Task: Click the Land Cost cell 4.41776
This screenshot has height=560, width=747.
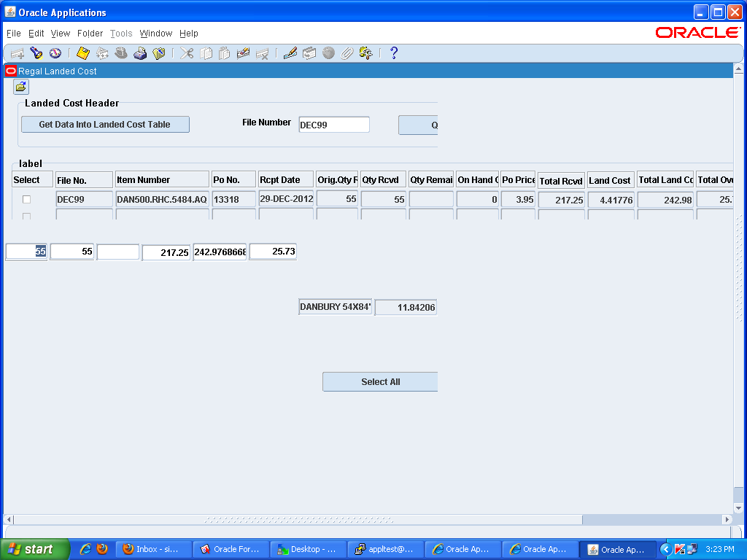Action: [611, 200]
